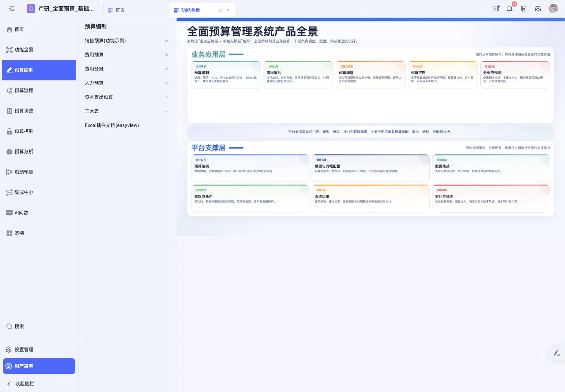Click 收起侧栏 to collapse the sidebar
Image resolution: width=565 pixels, height=392 pixels.
[39, 384]
